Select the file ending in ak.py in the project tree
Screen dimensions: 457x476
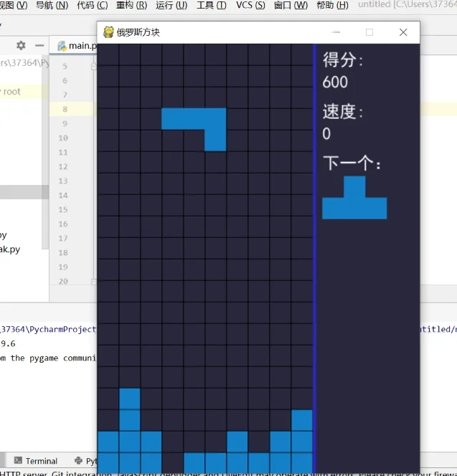click(10, 249)
